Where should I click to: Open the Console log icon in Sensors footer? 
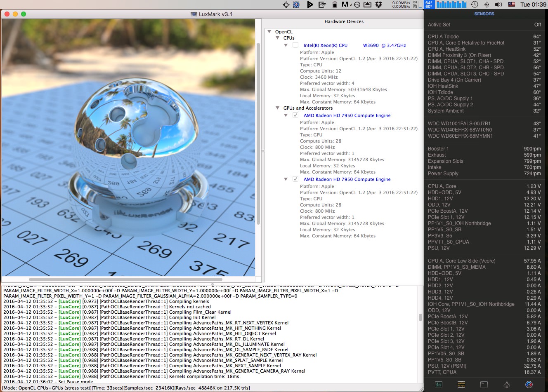pos(461,385)
